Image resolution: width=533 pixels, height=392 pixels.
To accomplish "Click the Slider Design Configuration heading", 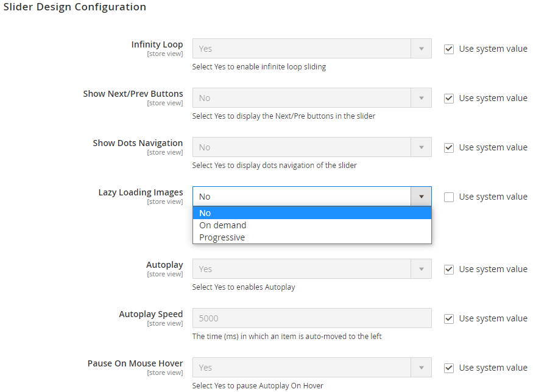I will click(x=75, y=7).
